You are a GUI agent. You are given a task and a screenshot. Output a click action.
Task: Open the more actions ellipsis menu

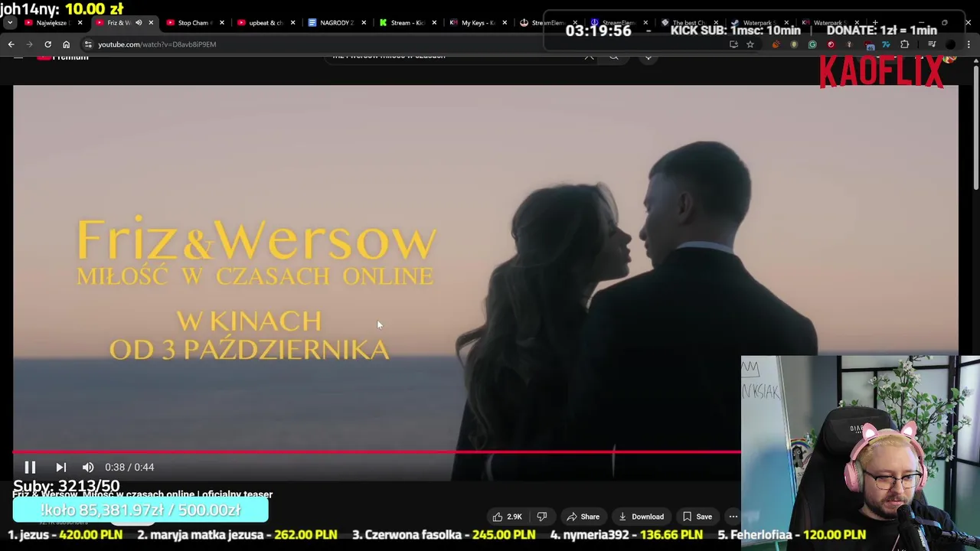[x=733, y=517]
